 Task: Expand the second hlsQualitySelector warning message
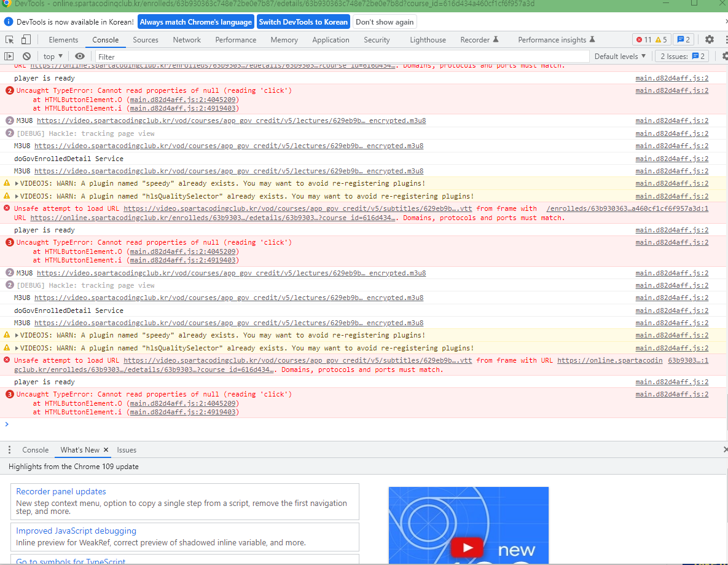tap(17, 348)
